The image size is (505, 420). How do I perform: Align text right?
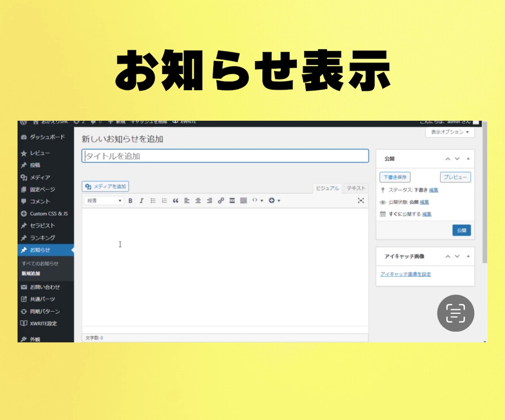(209, 201)
